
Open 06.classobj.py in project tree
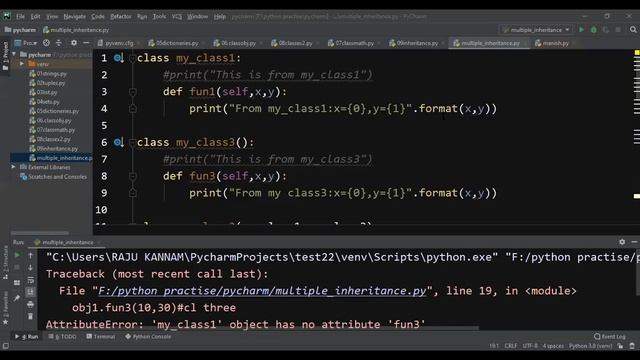[53, 120]
